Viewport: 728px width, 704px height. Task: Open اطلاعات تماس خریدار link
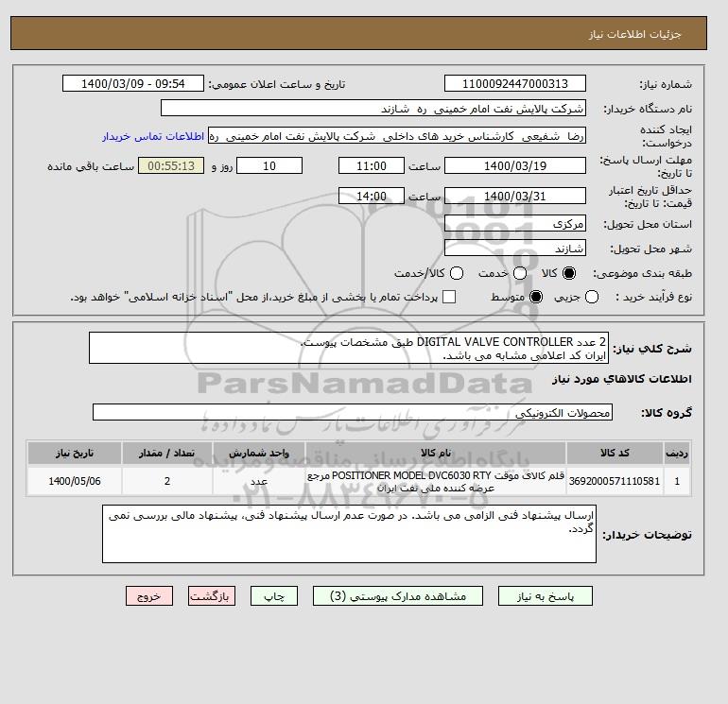click(x=153, y=136)
